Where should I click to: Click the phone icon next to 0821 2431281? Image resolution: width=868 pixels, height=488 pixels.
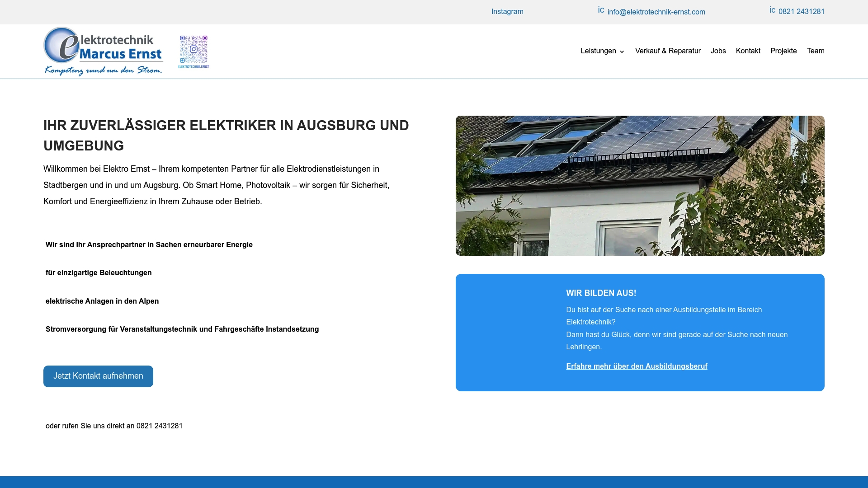(x=771, y=9)
